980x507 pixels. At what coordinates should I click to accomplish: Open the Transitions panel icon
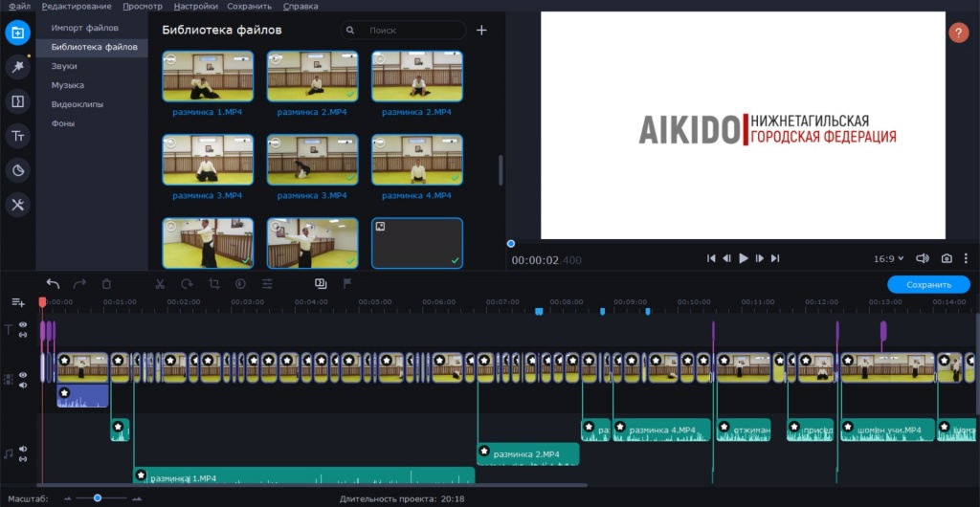coord(17,101)
